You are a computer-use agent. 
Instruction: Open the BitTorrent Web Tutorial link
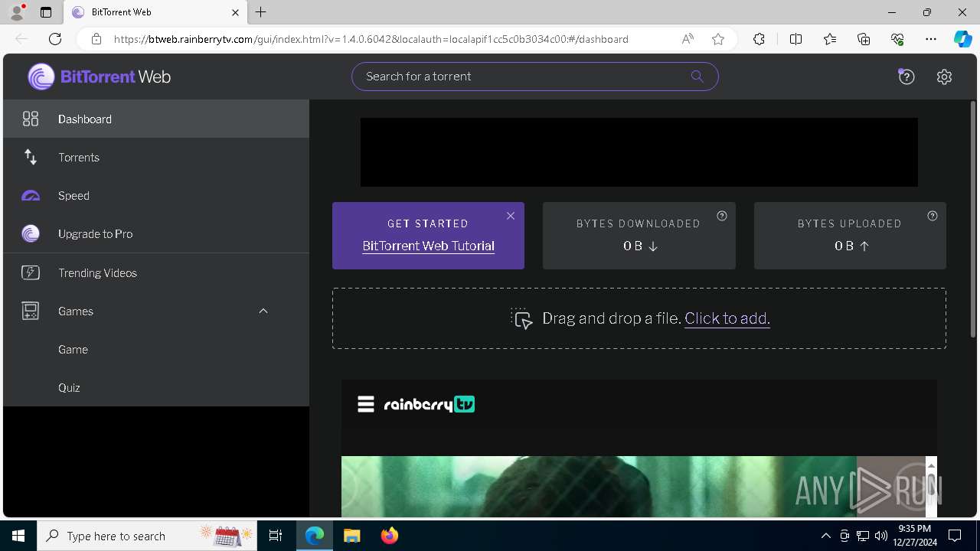tap(428, 246)
